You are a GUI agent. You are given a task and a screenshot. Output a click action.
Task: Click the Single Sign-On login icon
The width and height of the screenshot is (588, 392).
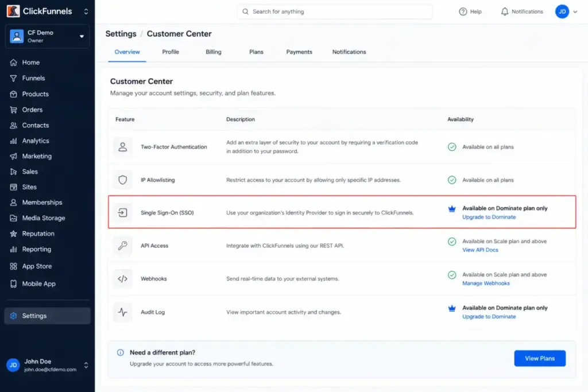coord(123,212)
